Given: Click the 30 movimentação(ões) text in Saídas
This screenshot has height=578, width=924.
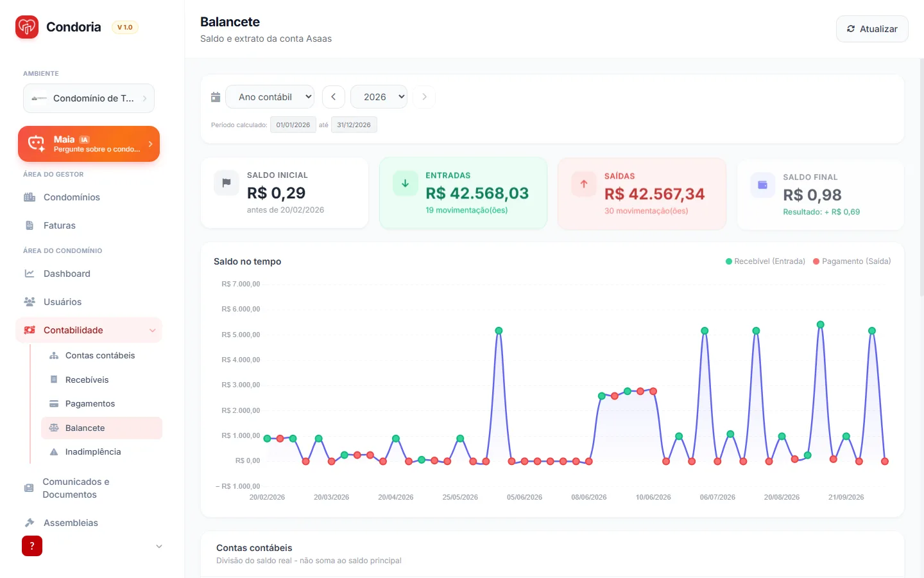Looking at the screenshot, I should coord(646,211).
